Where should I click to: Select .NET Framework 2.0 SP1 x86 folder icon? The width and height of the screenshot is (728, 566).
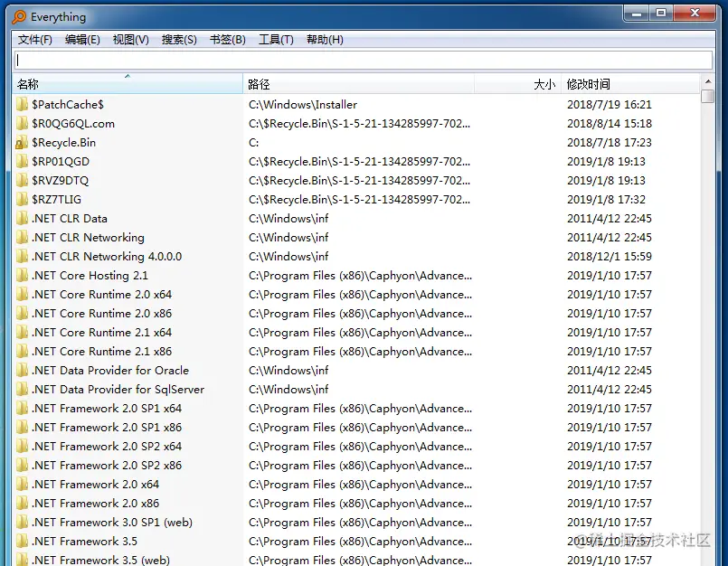[22, 428]
